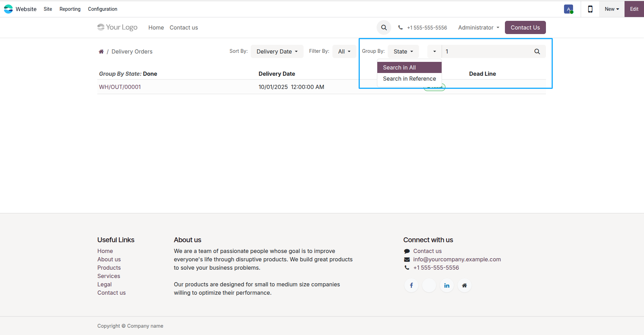Screen dimensions: 644x335
Task: Click the Odoo Website app logo icon
Action: click(x=8, y=9)
